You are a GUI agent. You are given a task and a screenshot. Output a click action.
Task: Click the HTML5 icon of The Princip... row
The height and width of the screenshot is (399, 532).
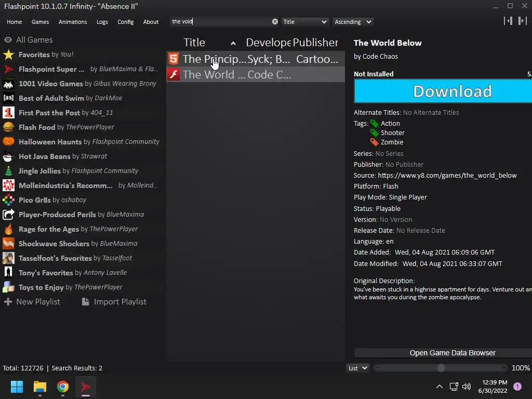(174, 59)
